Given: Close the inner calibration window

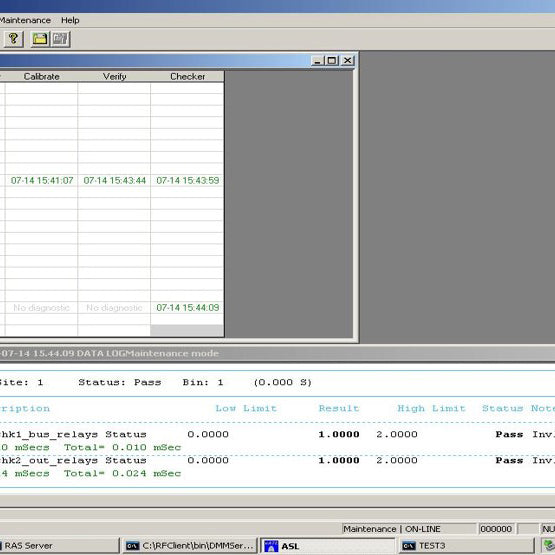Looking at the screenshot, I should point(348,61).
